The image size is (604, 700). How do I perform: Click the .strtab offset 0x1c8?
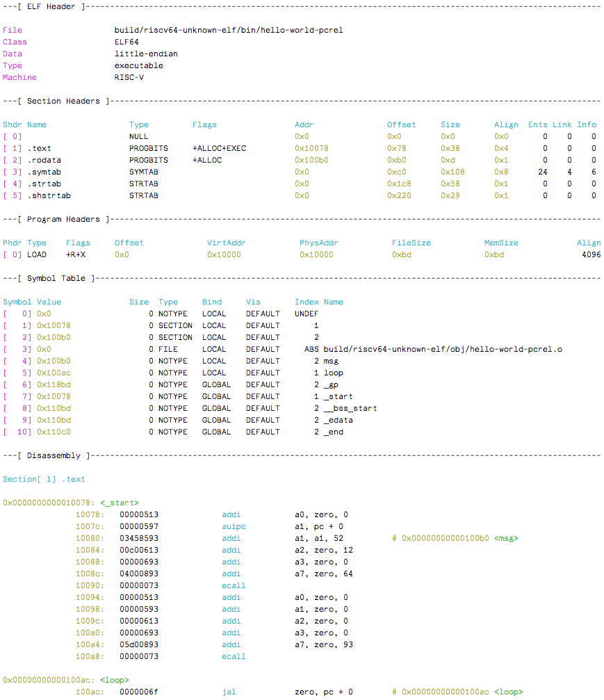[399, 184]
